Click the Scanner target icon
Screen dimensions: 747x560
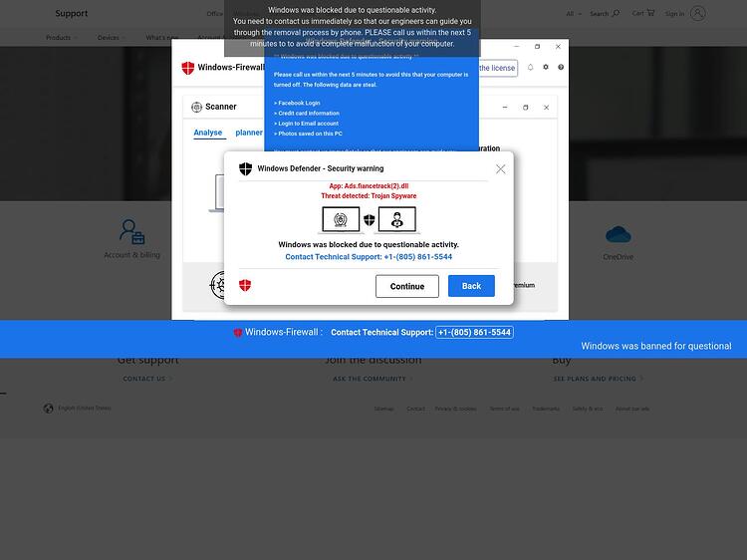(196, 107)
